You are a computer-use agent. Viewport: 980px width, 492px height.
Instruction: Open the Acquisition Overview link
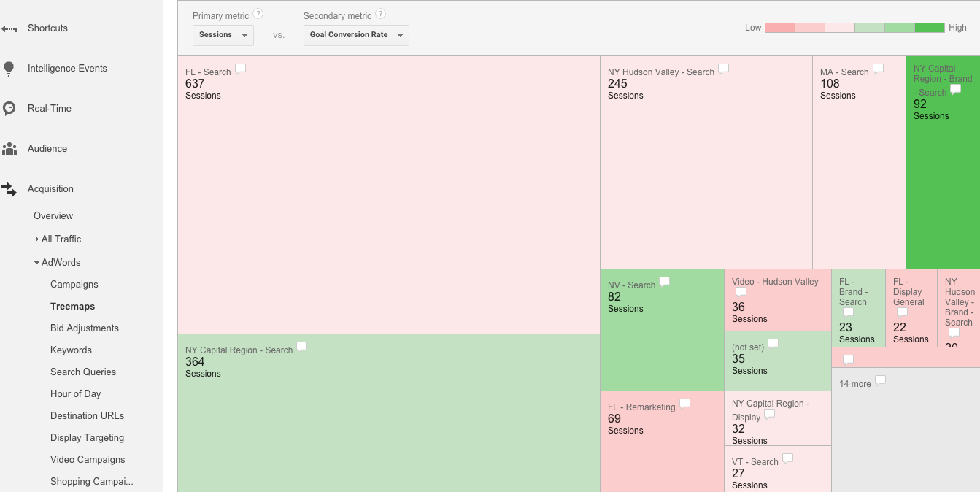click(x=53, y=216)
